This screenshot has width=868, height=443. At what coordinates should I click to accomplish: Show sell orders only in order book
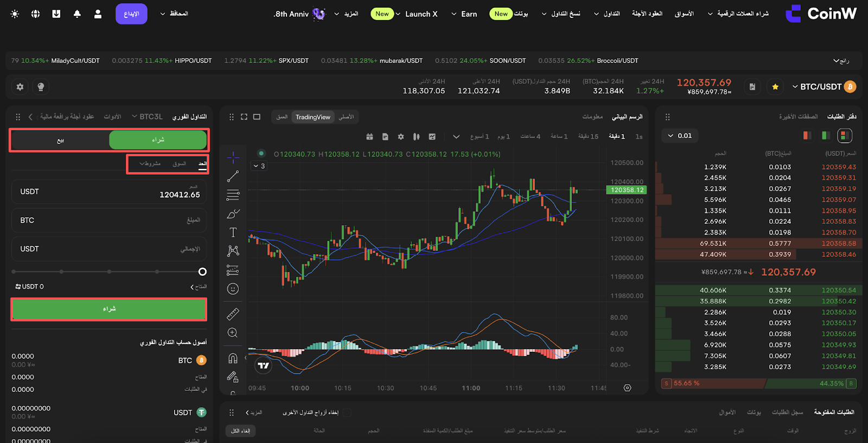807,135
